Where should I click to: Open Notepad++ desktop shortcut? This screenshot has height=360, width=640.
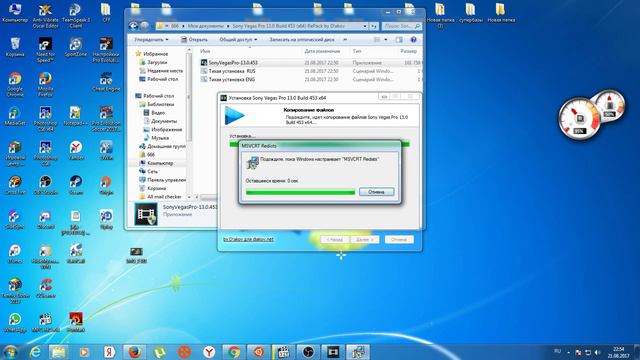pyautogui.click(x=76, y=116)
